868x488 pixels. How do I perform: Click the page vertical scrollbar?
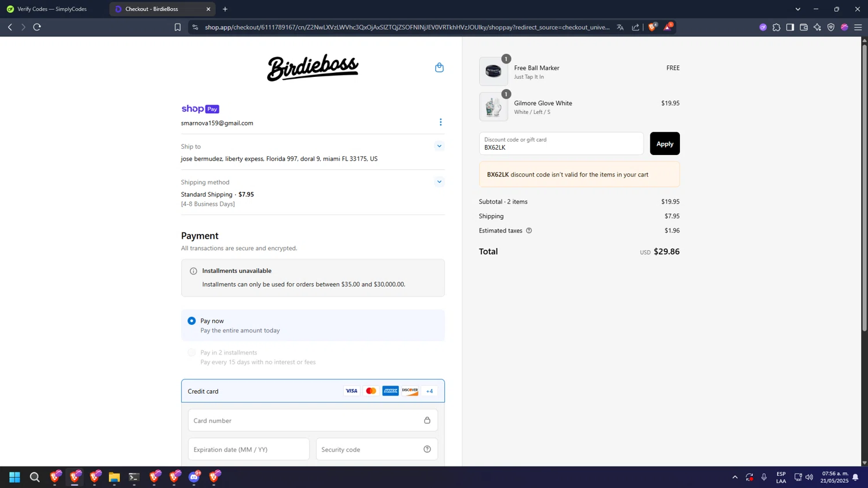click(x=865, y=187)
